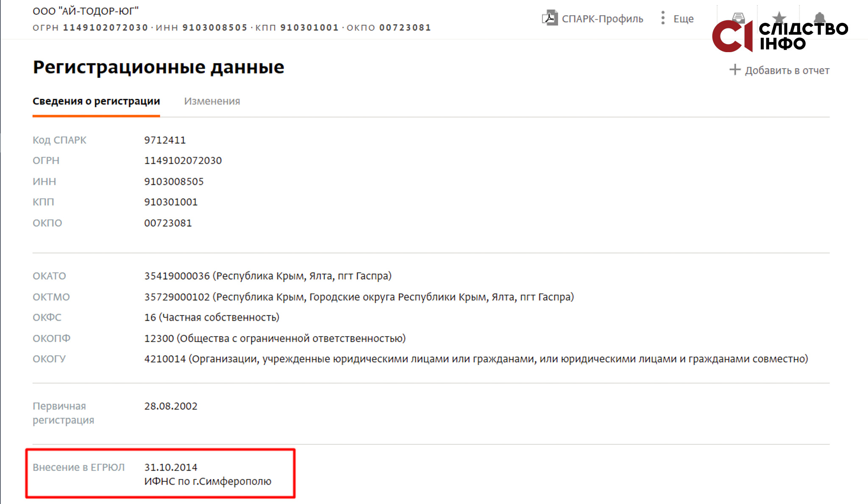
Task: Click the Еще label text
Action: click(683, 19)
